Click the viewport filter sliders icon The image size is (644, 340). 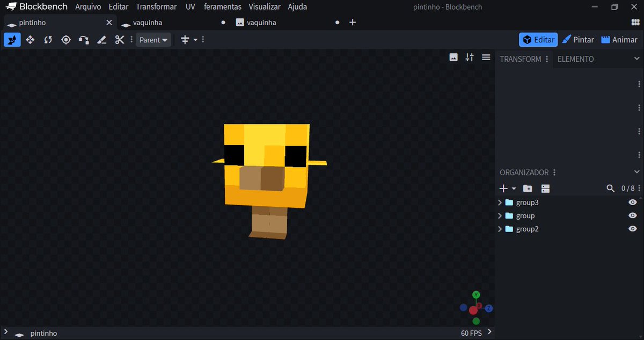click(469, 57)
